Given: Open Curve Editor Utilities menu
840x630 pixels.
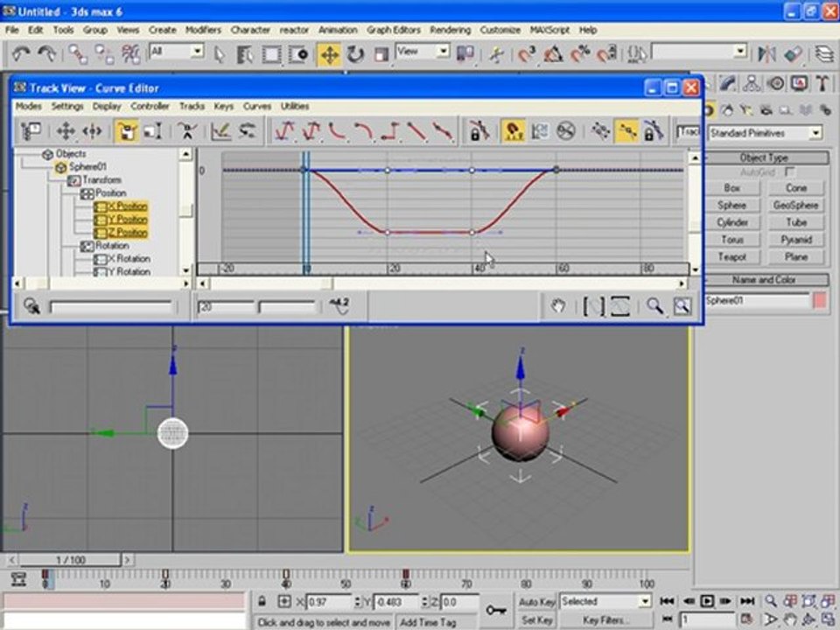Looking at the screenshot, I should point(295,106).
